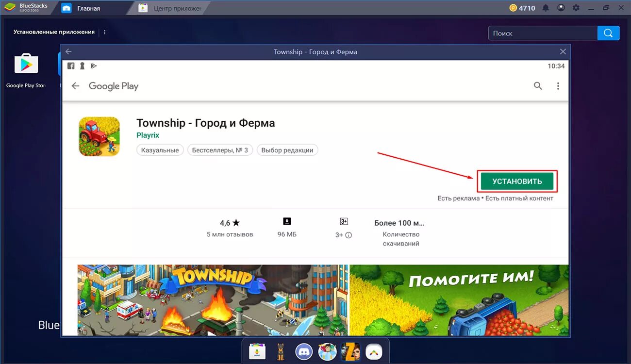Screen dimensions: 631x364
Task: Click the 4,6 star rating
Action: 230,223
